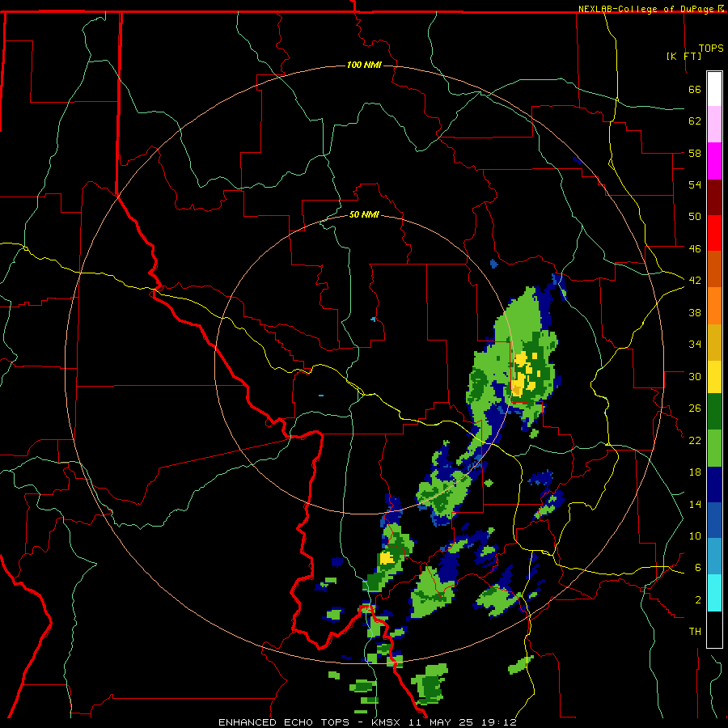Click the '50' legend value
This screenshot has height=728, width=728.
695,216
